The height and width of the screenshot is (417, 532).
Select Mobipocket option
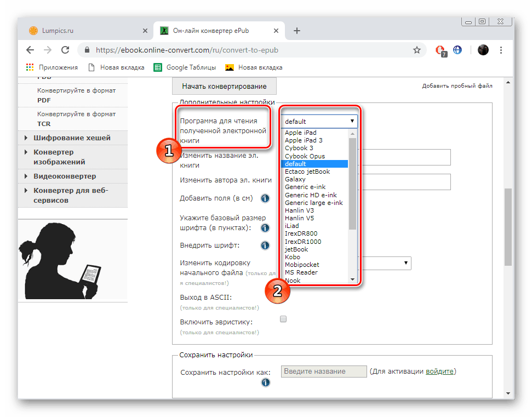(314, 265)
